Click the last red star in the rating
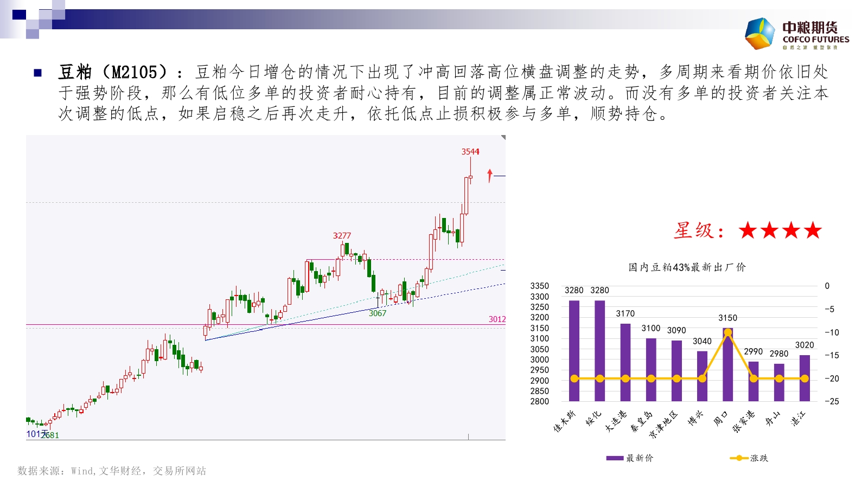This screenshot has height=488, width=868. pyautogui.click(x=813, y=230)
